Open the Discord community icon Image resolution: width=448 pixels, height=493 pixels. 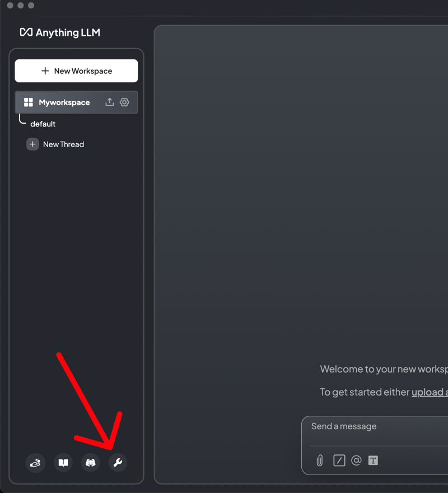(91, 462)
